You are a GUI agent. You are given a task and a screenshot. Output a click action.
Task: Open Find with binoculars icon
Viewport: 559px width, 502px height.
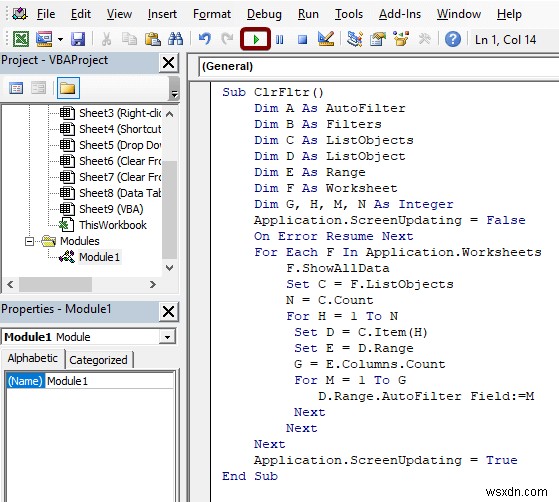pyautogui.click(x=175, y=39)
